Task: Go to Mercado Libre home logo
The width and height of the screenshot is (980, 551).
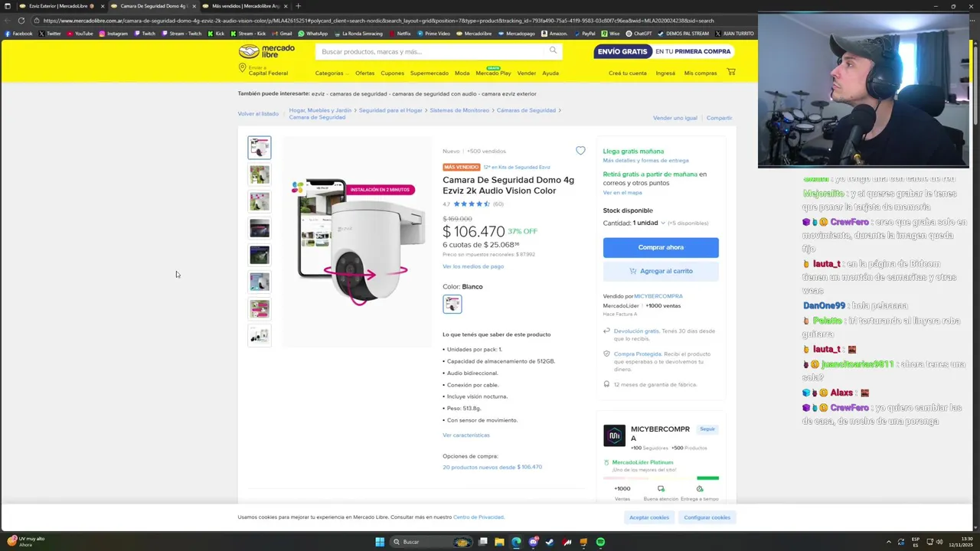Action: [266, 51]
